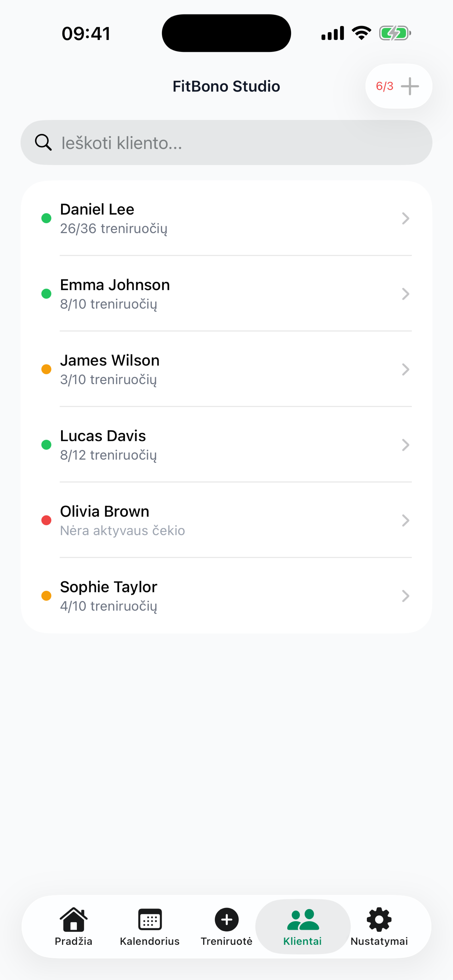
Task: Click orange status dot beside Sophie Taylor
Action: (x=47, y=596)
